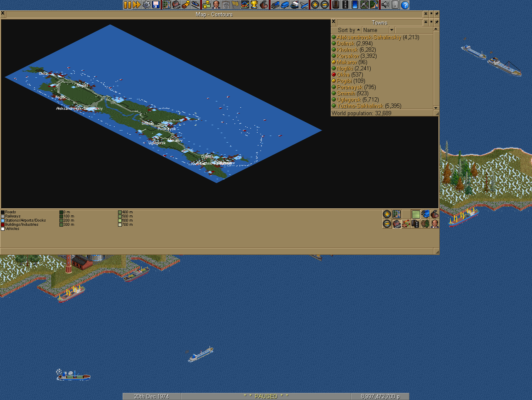Open the help question-mark menu

[x=405, y=5]
